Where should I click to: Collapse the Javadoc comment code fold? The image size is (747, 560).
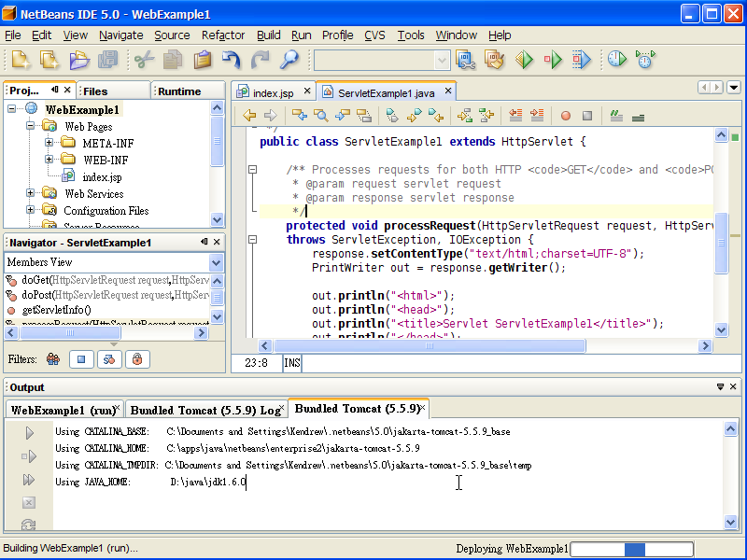click(252, 169)
